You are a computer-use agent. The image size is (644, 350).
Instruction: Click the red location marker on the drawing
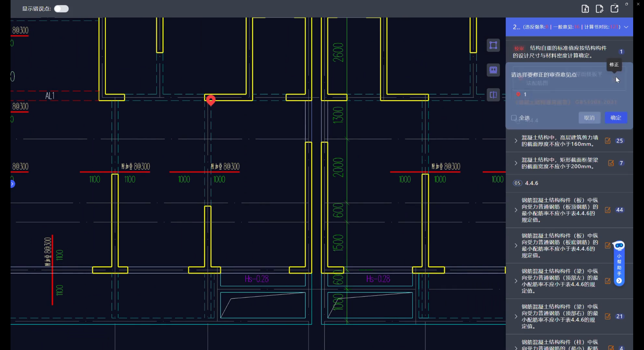click(x=211, y=100)
